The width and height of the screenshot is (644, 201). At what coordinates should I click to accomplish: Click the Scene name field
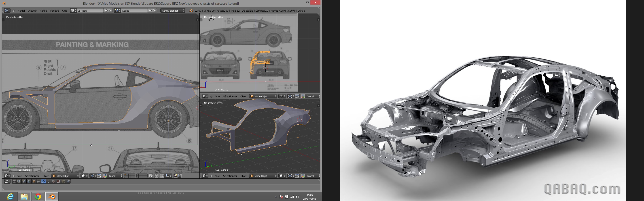pyautogui.click(x=134, y=11)
